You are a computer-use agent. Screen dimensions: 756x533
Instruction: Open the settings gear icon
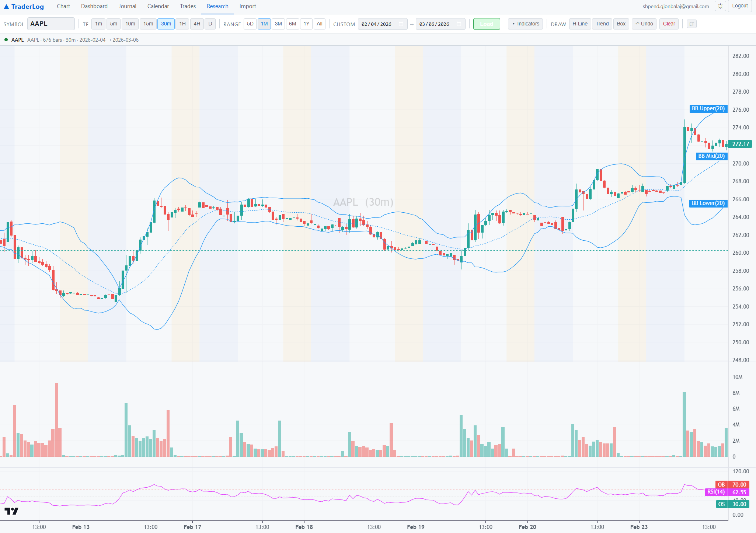click(720, 6)
